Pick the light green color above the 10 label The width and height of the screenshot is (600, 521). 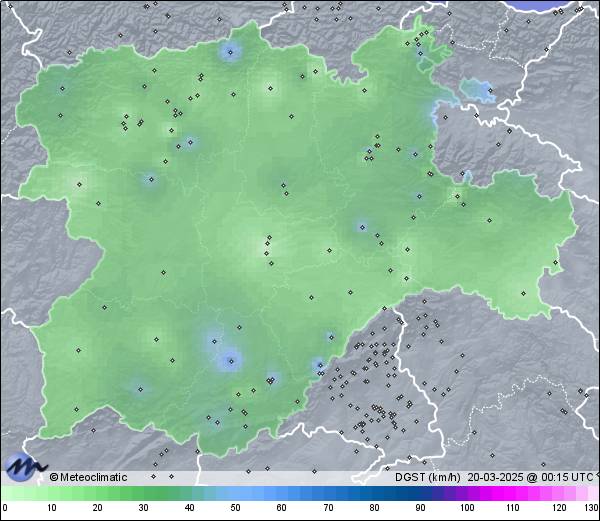tap(52, 493)
